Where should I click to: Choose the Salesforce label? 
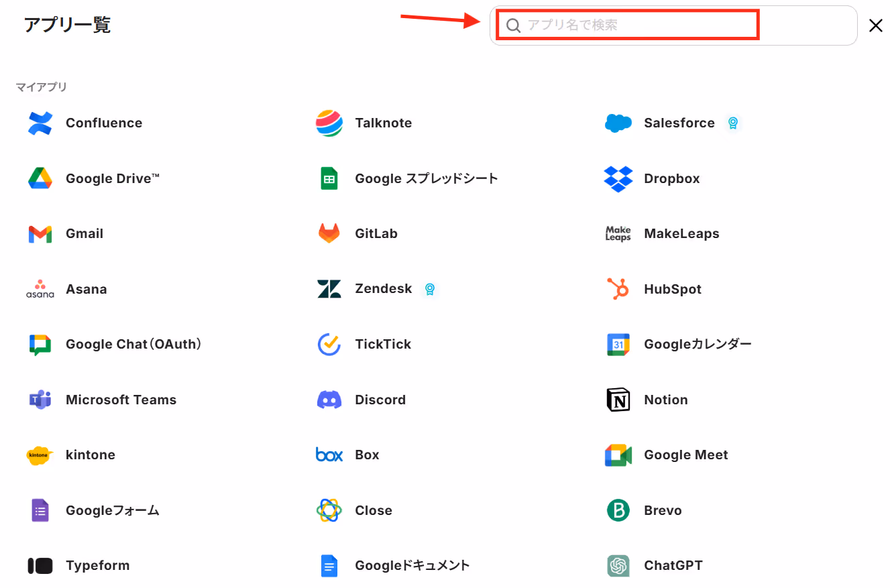click(679, 123)
